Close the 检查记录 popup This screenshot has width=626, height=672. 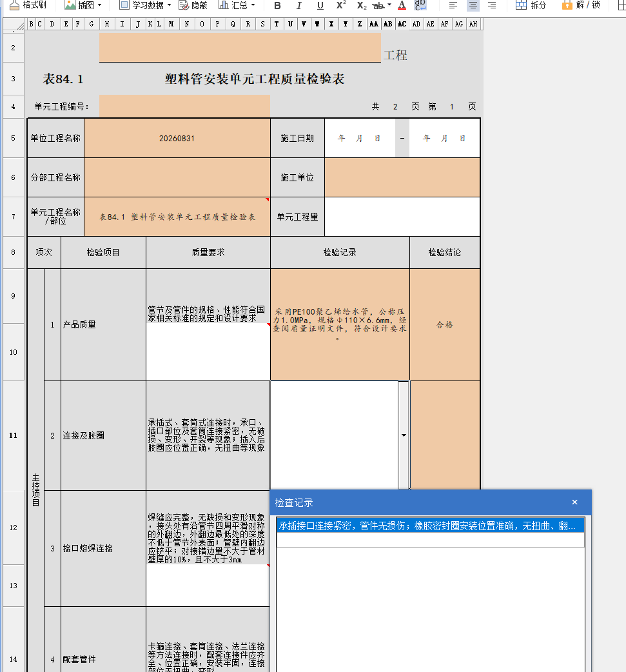pyautogui.click(x=574, y=502)
